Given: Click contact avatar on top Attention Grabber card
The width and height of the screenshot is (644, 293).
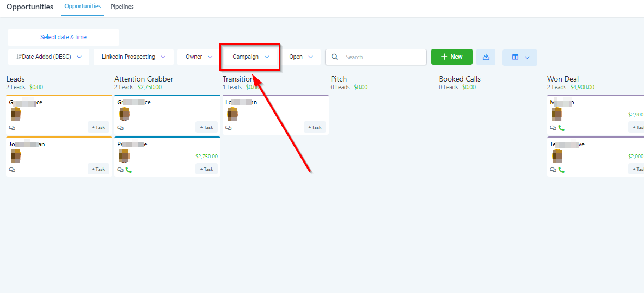Looking at the screenshot, I should pyautogui.click(x=125, y=114).
